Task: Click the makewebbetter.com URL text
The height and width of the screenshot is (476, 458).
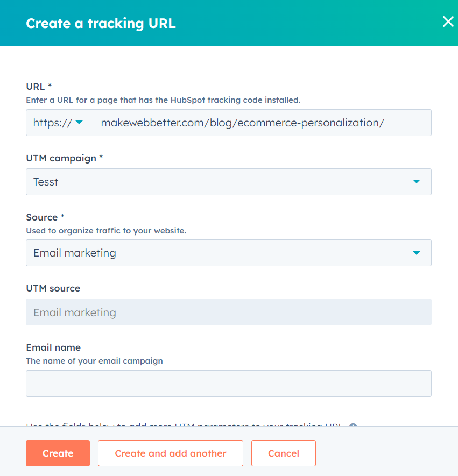Action: coord(241,123)
